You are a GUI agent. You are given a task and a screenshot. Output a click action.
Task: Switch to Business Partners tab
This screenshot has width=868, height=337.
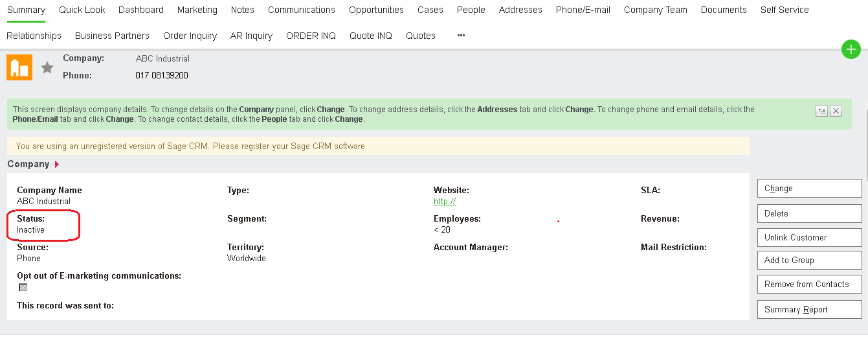[112, 36]
